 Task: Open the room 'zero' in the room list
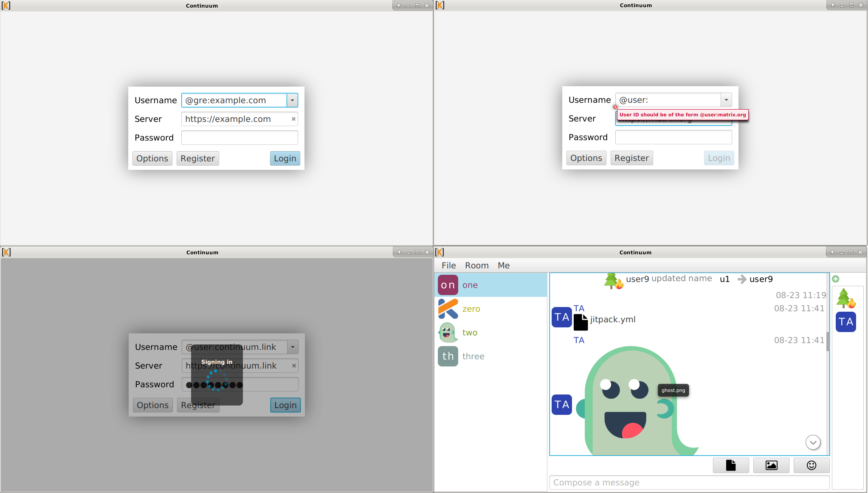pyautogui.click(x=471, y=309)
